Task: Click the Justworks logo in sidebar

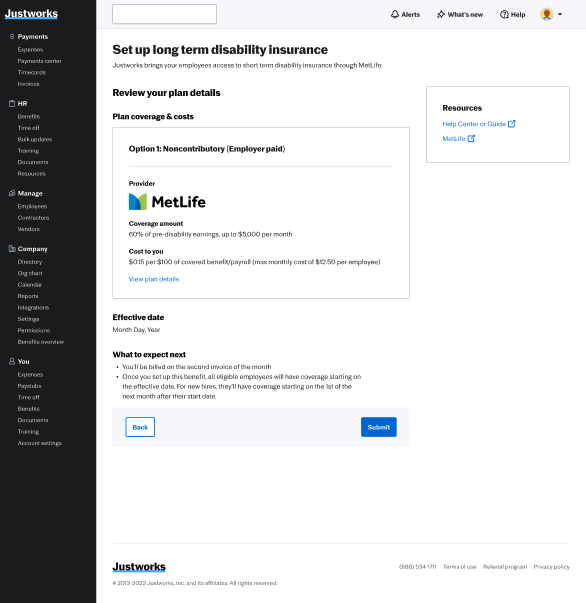Action: pyautogui.click(x=31, y=14)
